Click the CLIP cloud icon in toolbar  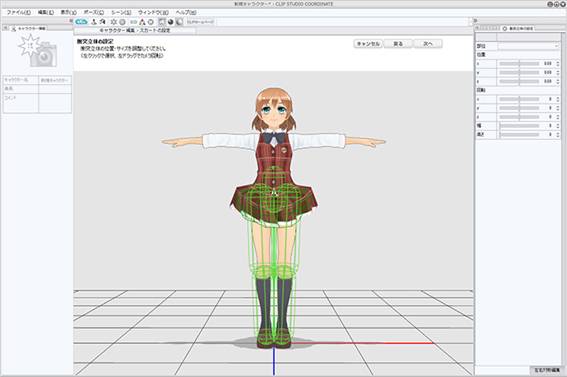tap(81, 22)
